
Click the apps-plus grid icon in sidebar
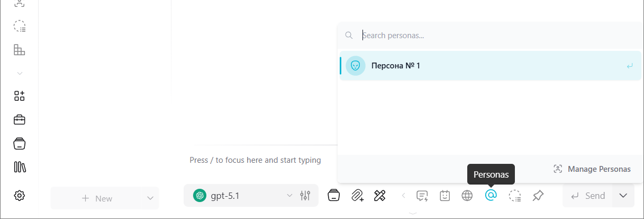click(x=20, y=96)
